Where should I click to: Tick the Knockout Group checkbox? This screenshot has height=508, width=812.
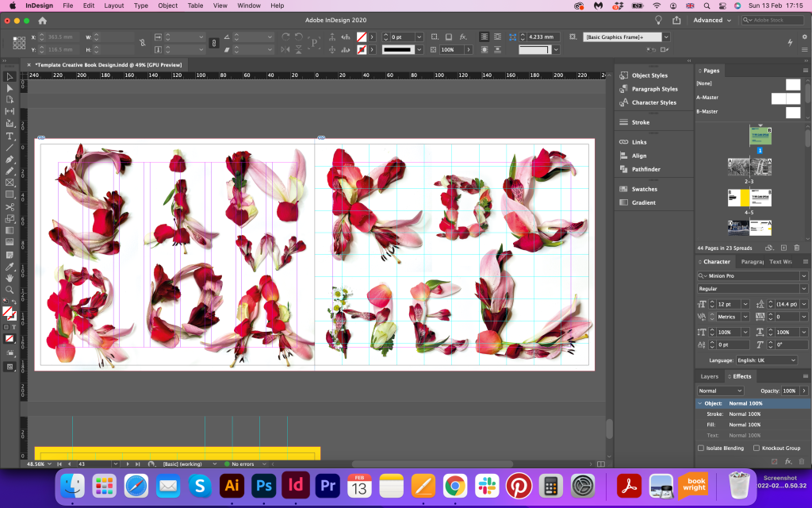tap(756, 448)
